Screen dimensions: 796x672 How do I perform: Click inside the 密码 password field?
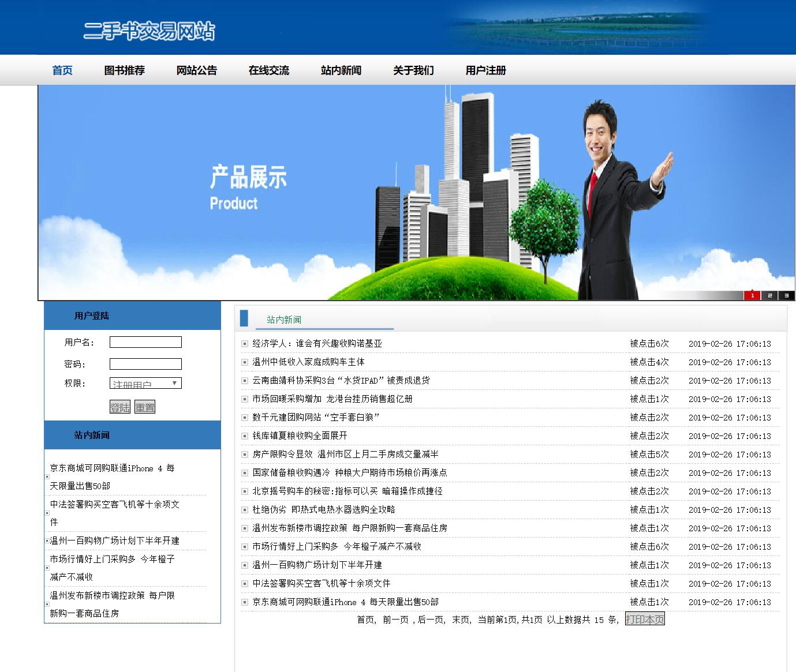click(x=145, y=364)
